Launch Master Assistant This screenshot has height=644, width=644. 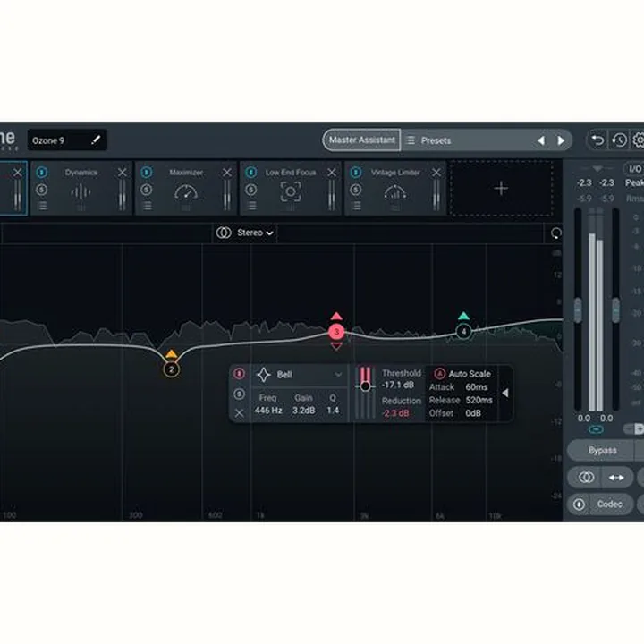(361, 140)
